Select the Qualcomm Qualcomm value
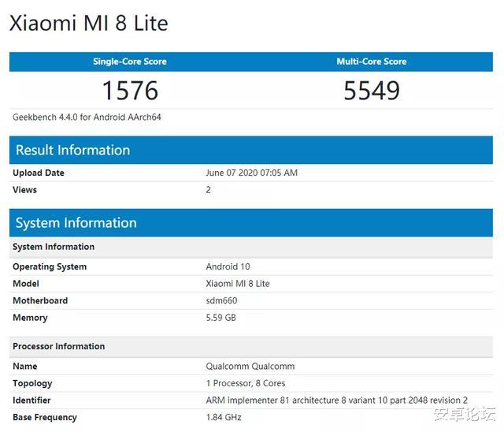Viewport: 504px width, 432px height. point(250,367)
